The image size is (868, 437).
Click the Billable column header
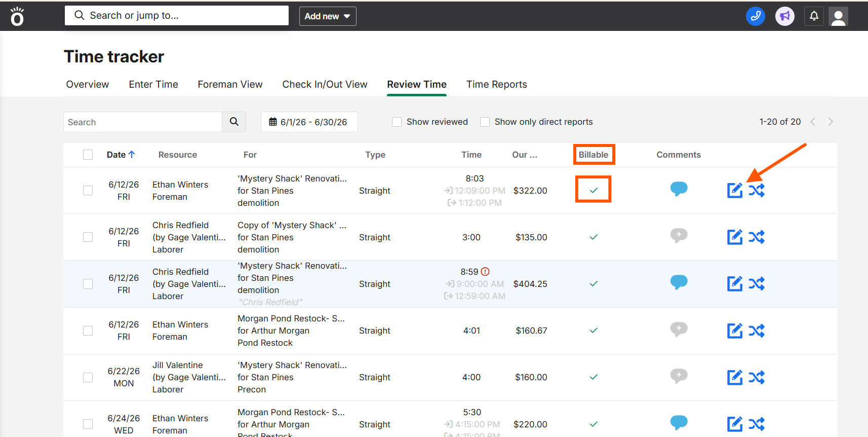pos(594,155)
